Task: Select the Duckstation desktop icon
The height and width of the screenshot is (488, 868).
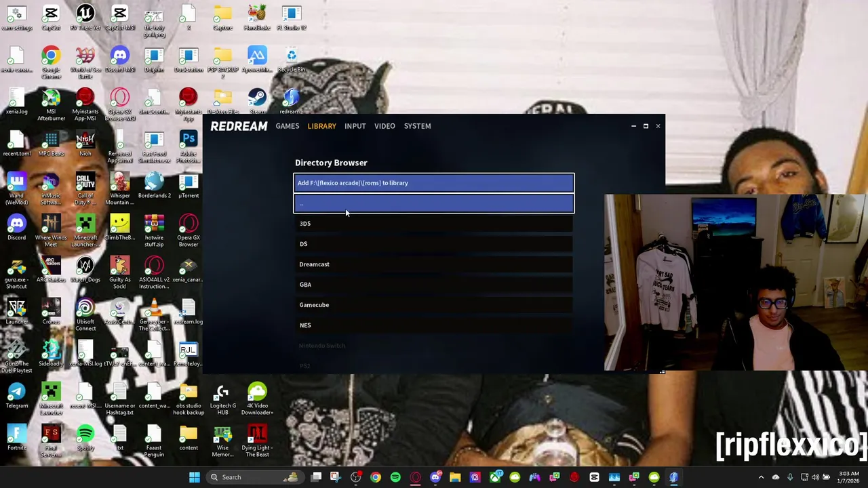Action: pyautogui.click(x=189, y=60)
